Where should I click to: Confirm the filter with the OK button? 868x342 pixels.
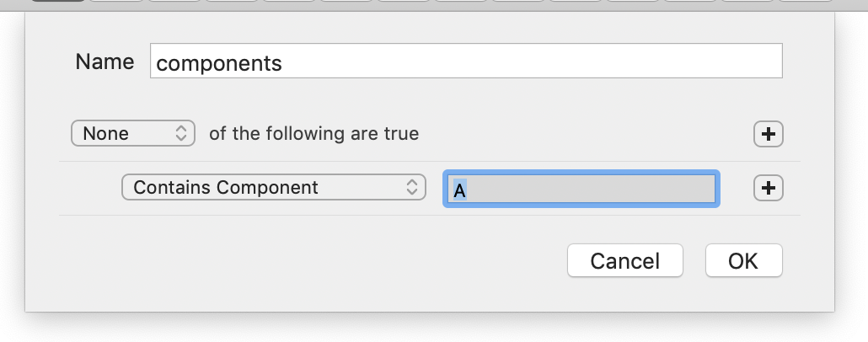coord(743,260)
